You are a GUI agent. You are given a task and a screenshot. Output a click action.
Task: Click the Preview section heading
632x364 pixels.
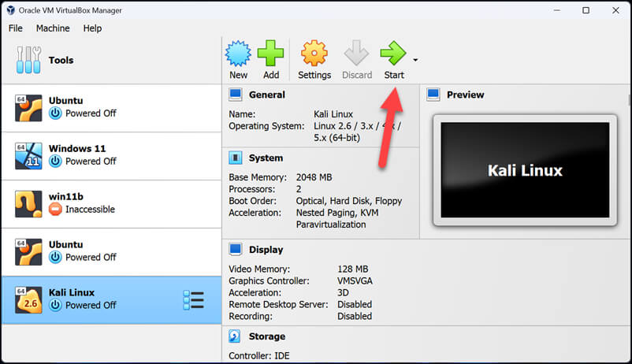(465, 95)
